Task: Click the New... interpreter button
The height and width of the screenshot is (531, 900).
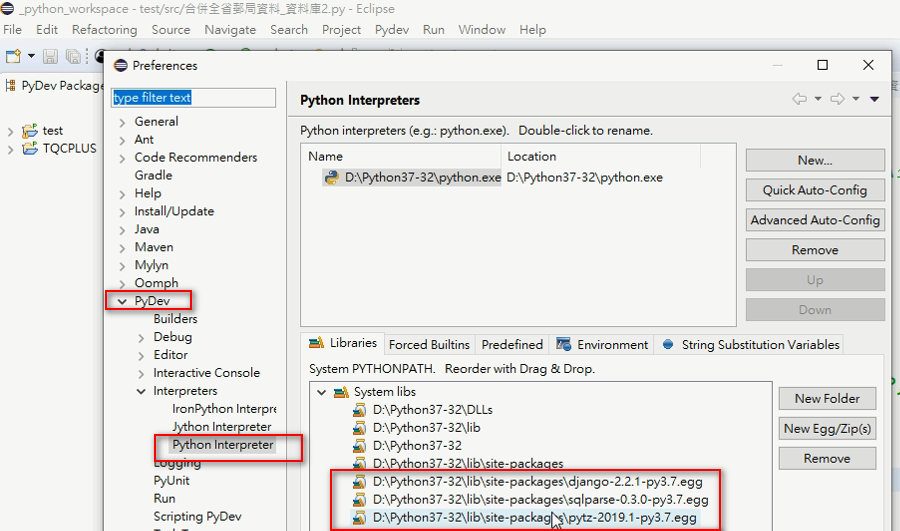Action: 815,160
